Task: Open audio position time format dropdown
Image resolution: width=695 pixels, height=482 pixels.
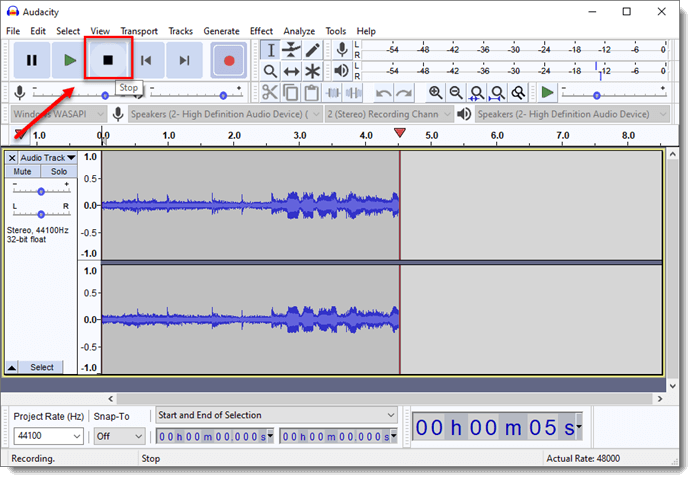Action: pyautogui.click(x=579, y=427)
